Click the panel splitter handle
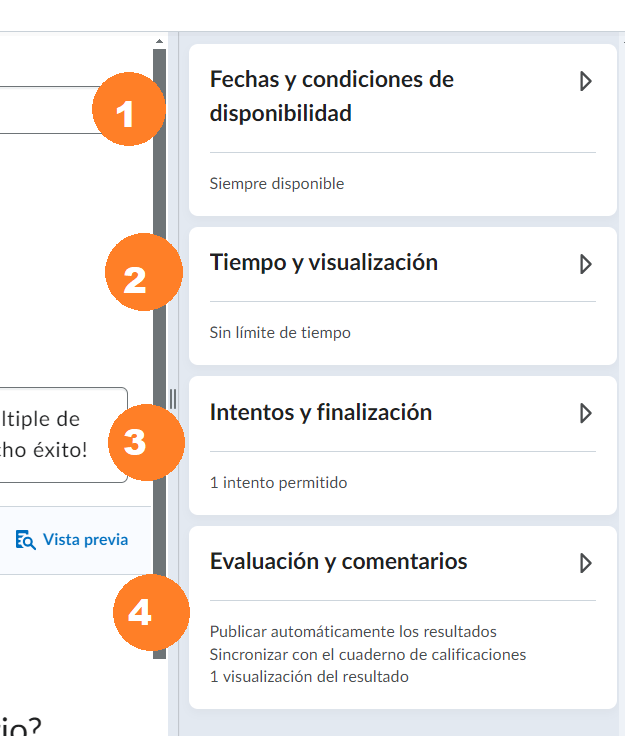This screenshot has height=736, width=625. tap(173, 399)
